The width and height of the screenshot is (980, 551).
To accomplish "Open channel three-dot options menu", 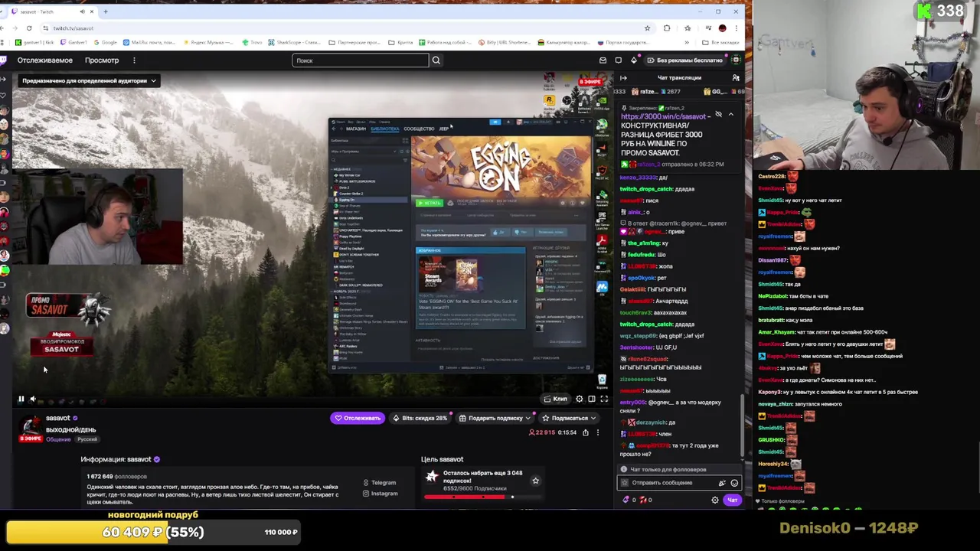I will tap(598, 432).
